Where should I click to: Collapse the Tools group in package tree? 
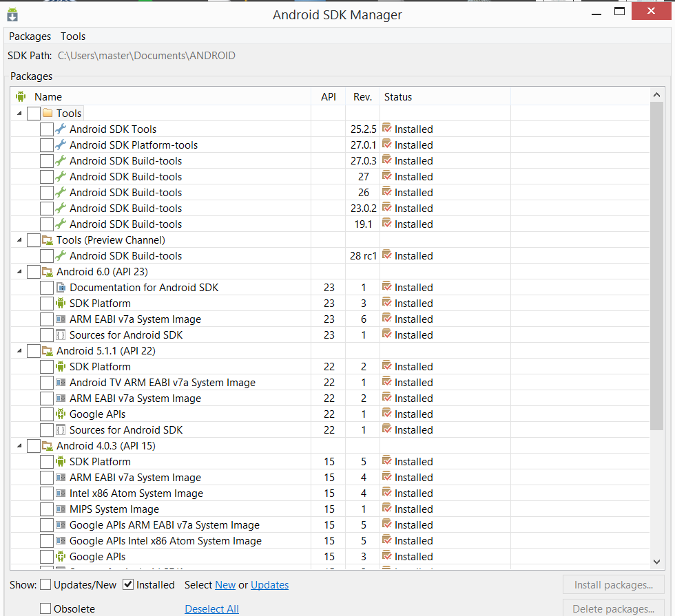[19, 114]
